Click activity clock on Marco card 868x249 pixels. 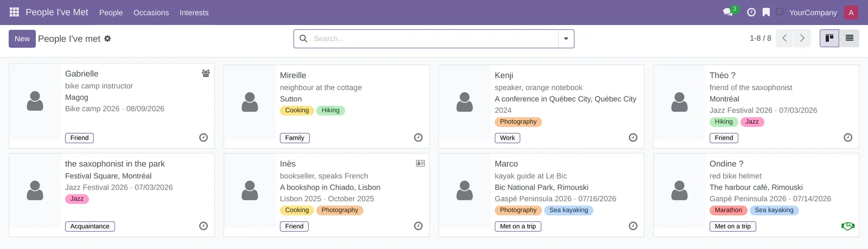click(x=633, y=226)
